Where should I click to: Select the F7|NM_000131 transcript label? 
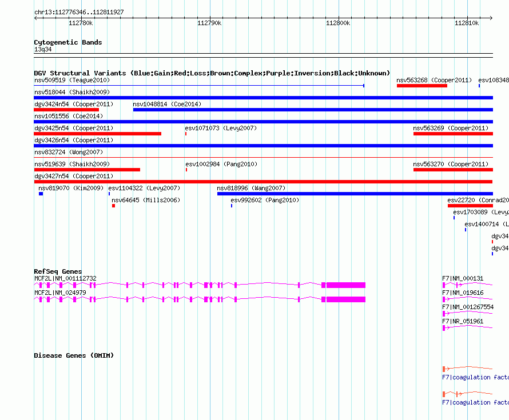pos(463,279)
